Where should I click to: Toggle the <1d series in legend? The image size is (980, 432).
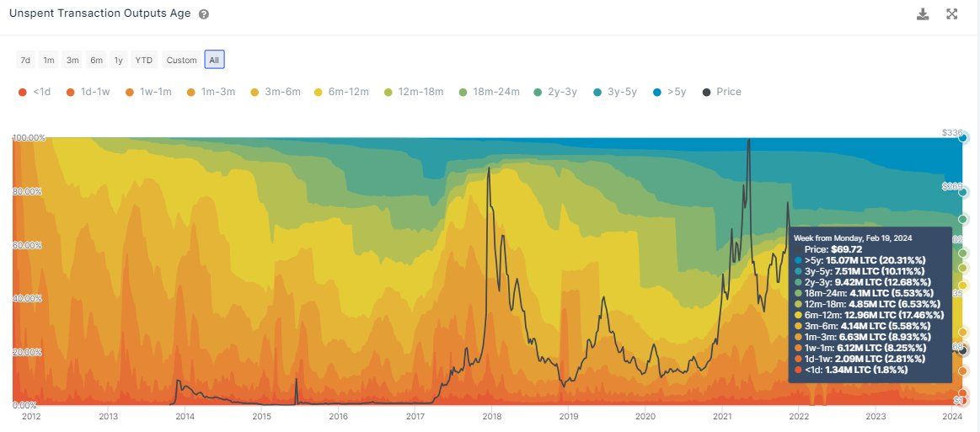tap(35, 92)
